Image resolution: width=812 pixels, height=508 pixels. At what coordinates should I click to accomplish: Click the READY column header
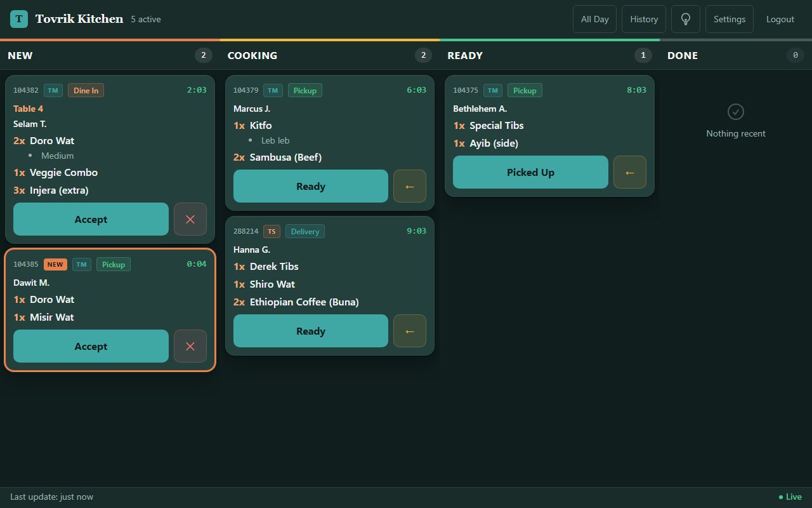click(465, 55)
